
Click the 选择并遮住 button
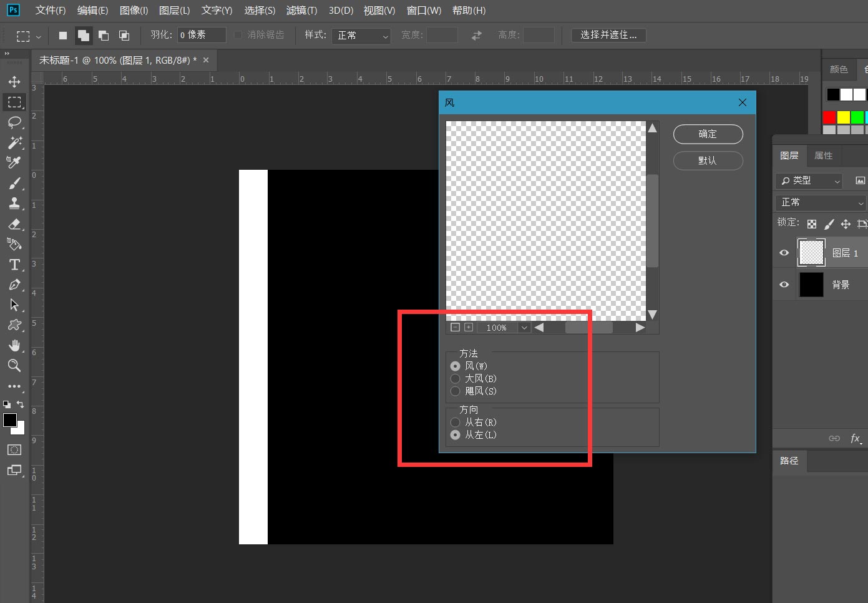pyautogui.click(x=608, y=35)
